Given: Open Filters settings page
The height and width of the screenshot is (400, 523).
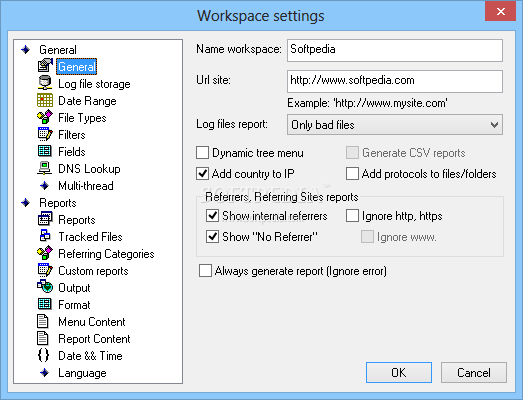Looking at the screenshot, I should tap(72, 135).
